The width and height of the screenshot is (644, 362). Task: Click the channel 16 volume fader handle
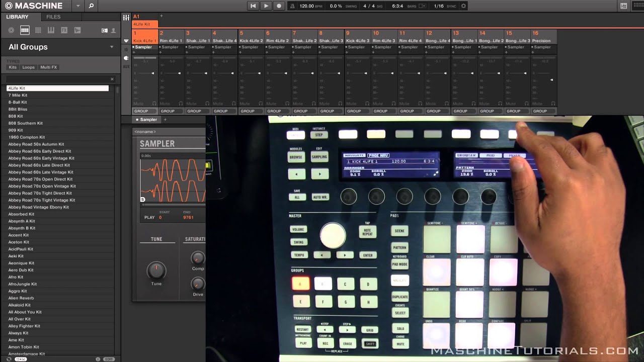pos(551,80)
